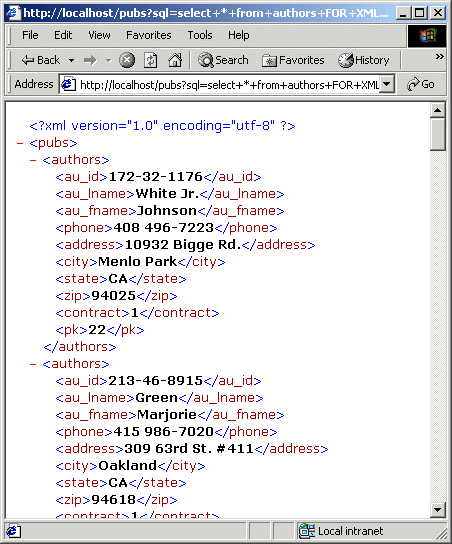Click the Back arrow toolbar button
Image resolution: width=452 pixels, height=544 pixels.
pyautogui.click(x=41, y=60)
